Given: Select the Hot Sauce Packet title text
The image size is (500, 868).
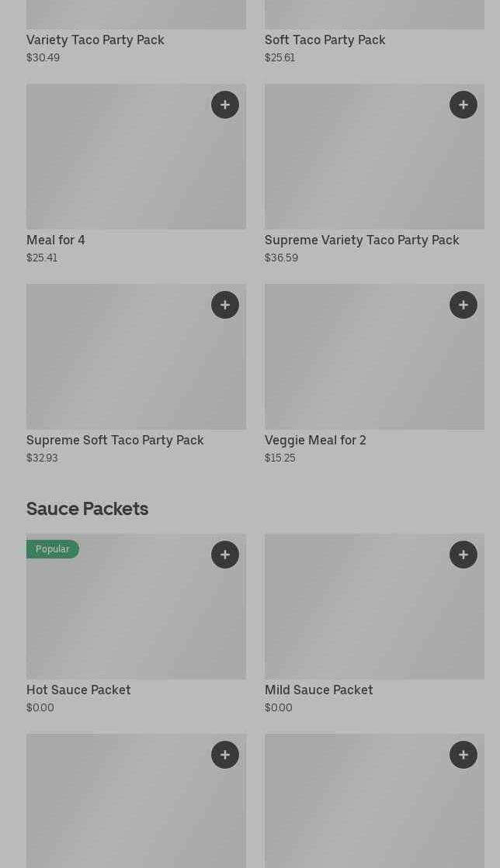Looking at the screenshot, I should click(78, 690).
